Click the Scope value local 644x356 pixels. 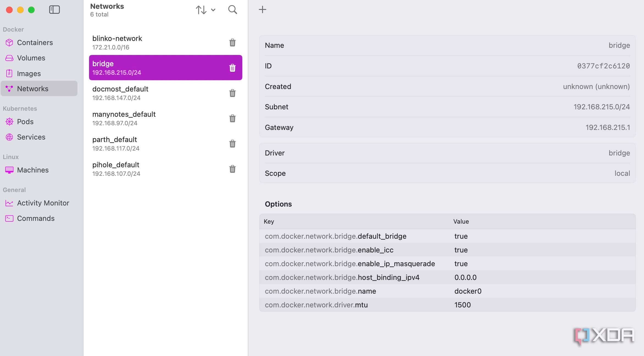click(x=622, y=173)
